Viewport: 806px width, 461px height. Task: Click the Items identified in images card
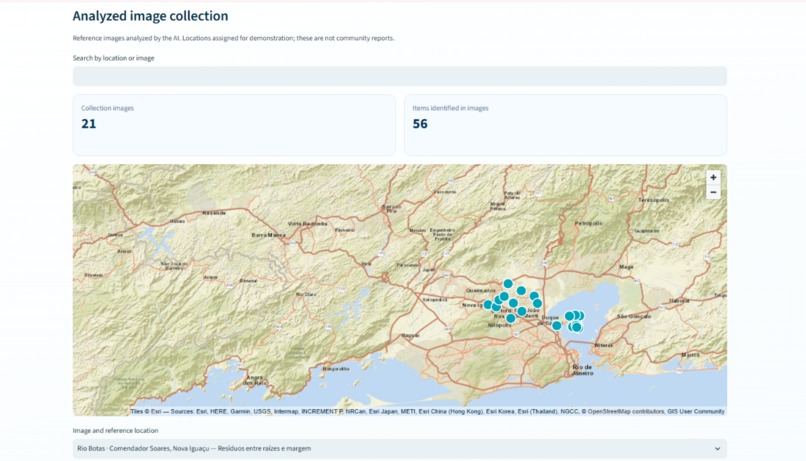pyautogui.click(x=565, y=125)
